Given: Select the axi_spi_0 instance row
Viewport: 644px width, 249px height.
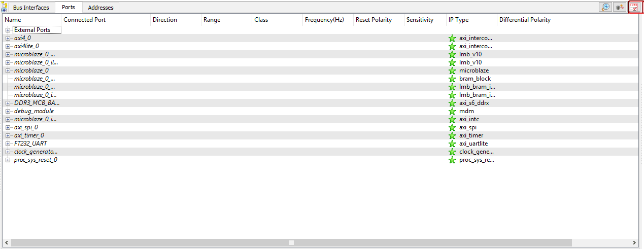Looking at the screenshot, I should coord(26,127).
